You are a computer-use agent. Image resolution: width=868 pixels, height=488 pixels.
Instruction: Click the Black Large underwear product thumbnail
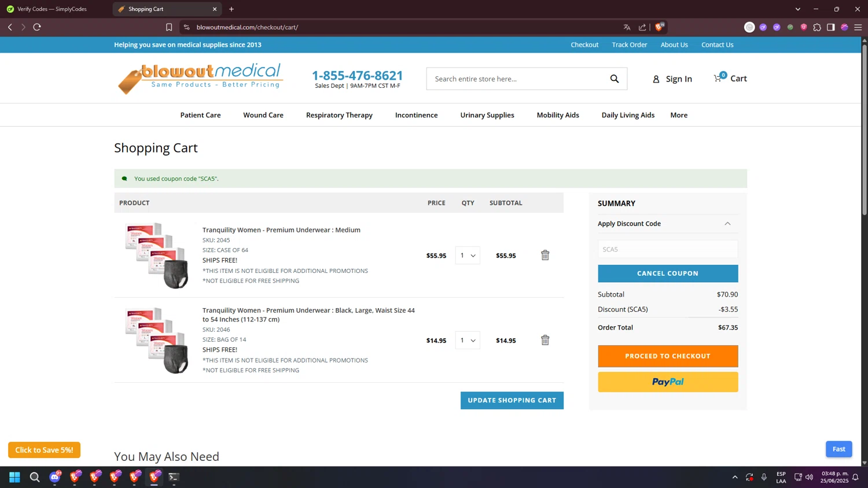(157, 340)
